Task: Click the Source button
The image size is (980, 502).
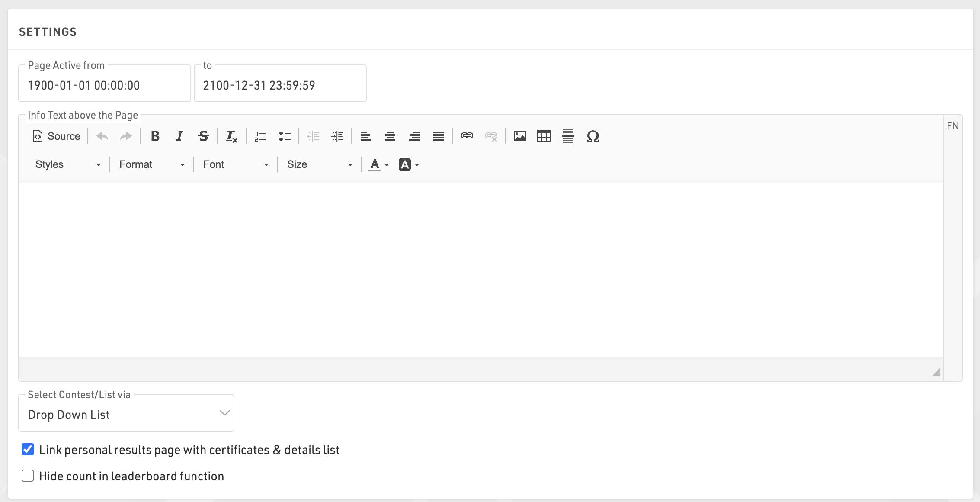Action: coord(57,136)
